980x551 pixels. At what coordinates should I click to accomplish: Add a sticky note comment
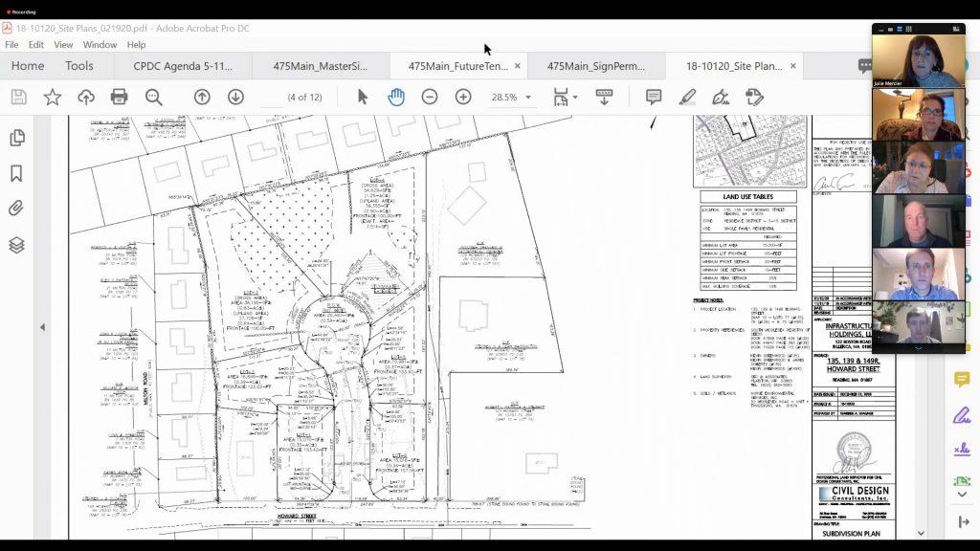pos(654,97)
